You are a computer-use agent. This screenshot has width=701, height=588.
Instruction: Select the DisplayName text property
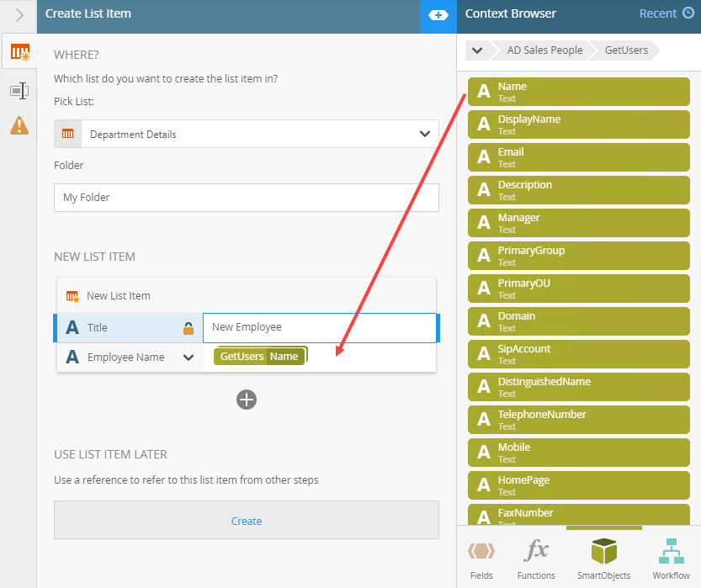tap(579, 124)
